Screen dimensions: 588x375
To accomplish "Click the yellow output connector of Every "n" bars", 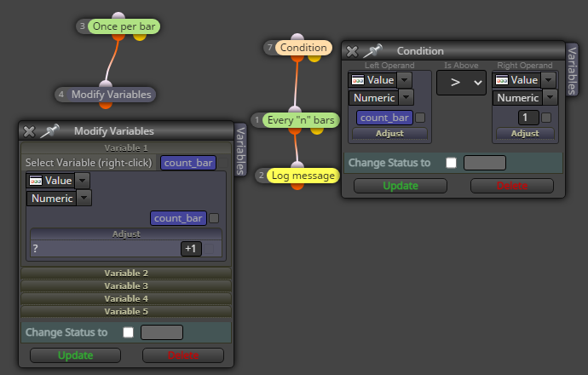I will click(x=317, y=131).
